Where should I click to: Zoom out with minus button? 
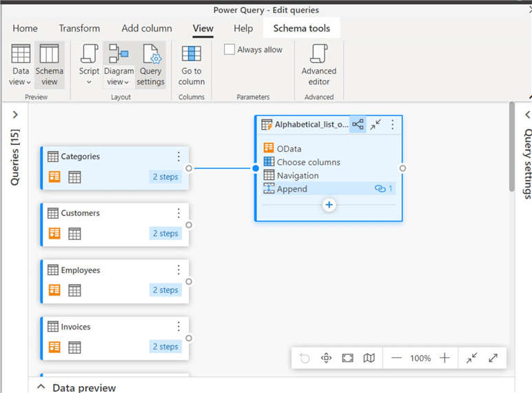(396, 358)
